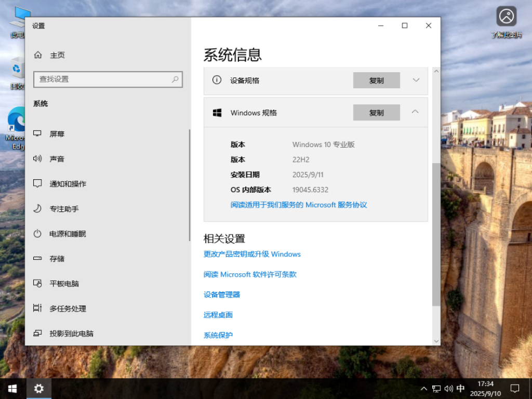
Task: Open the 设备管理器 link
Action: coord(222,294)
